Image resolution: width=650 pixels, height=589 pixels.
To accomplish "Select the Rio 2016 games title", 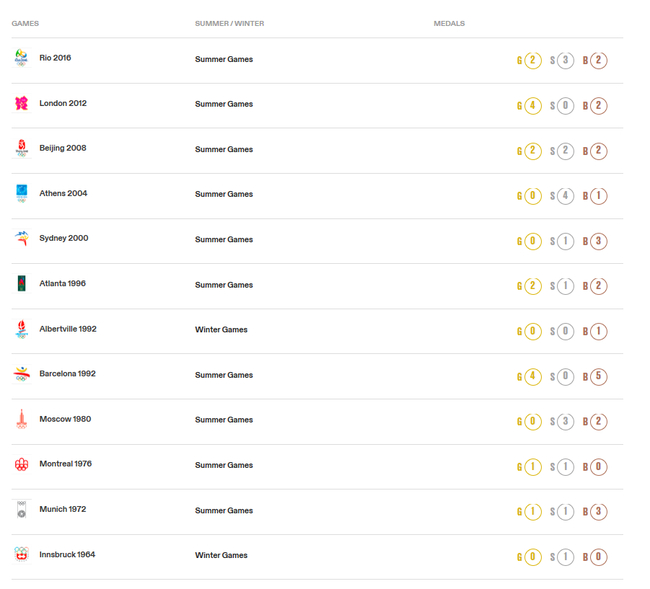I will (x=55, y=58).
